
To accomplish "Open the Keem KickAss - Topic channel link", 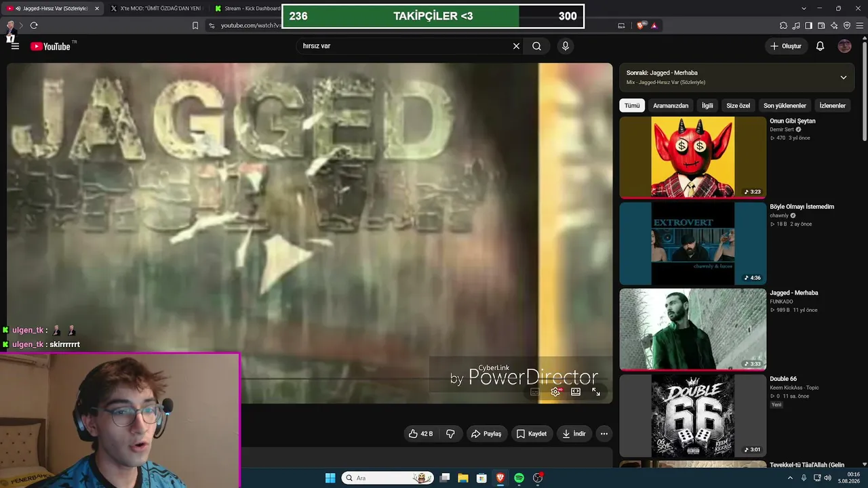I will [794, 388].
